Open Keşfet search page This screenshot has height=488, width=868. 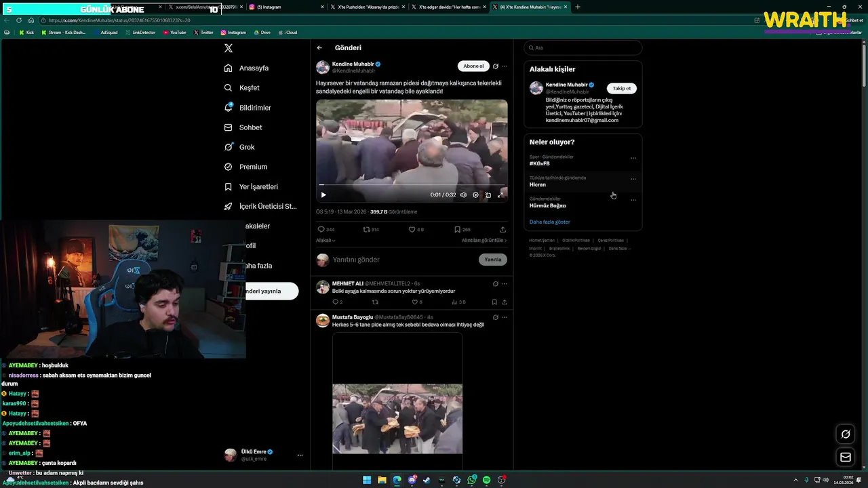[x=241, y=87]
